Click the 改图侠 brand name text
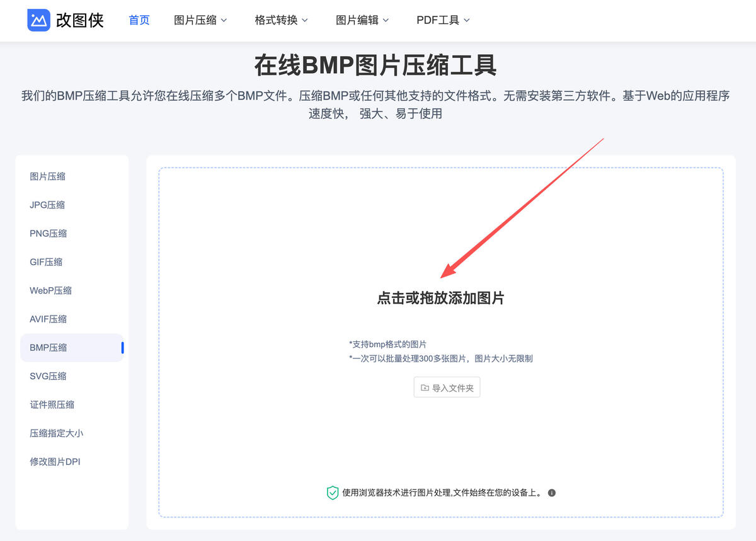The width and height of the screenshot is (756, 541). (80, 20)
